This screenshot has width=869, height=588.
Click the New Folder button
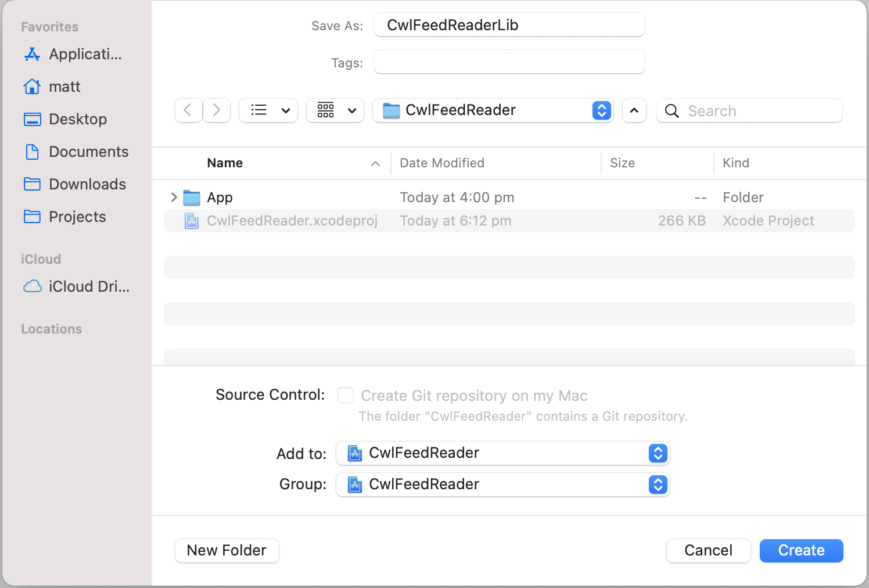point(227,551)
